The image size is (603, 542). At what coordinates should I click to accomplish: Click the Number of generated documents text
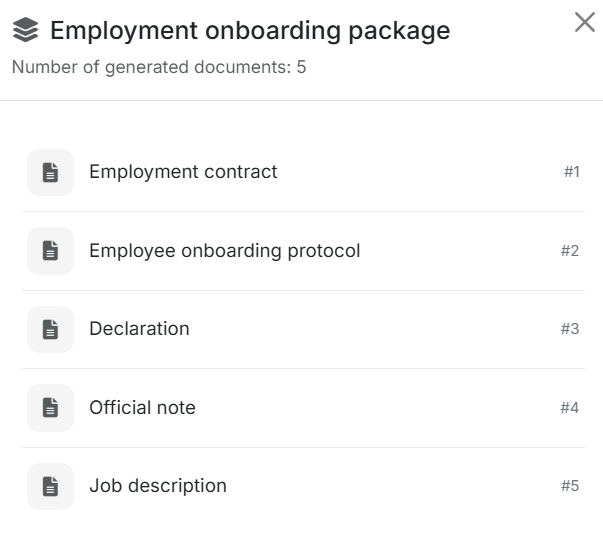(x=159, y=68)
